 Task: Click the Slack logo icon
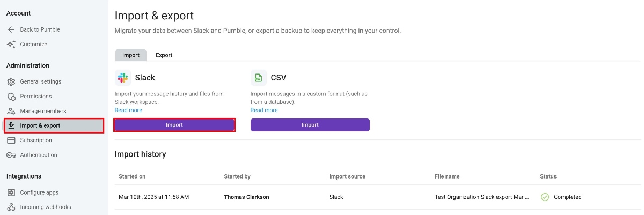[x=123, y=78]
